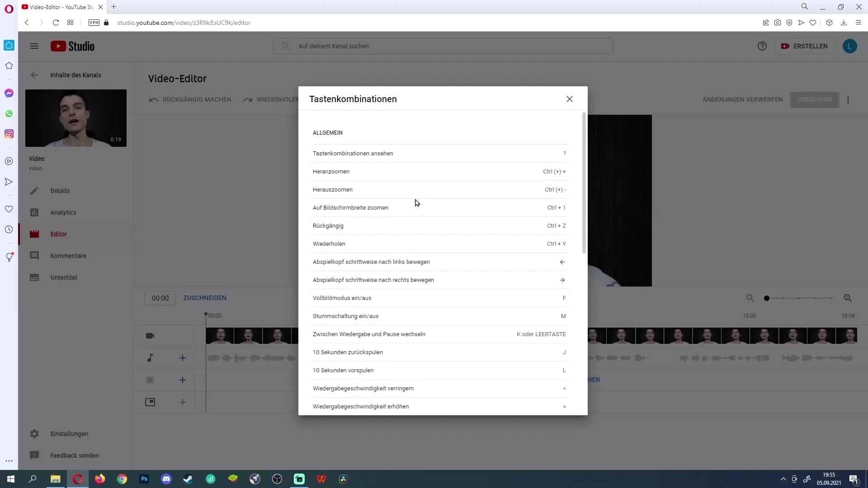The height and width of the screenshot is (488, 868).
Task: Click the dialog scrollbar
Action: click(584, 183)
